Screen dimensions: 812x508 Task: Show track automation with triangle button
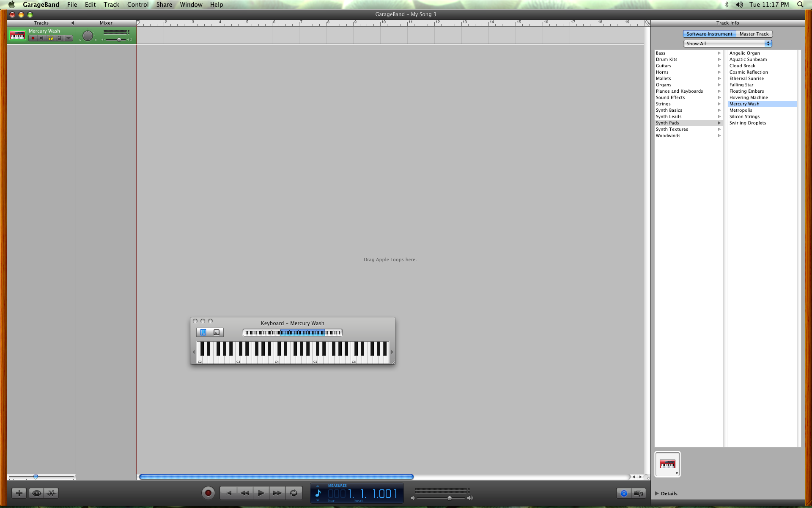tap(69, 39)
